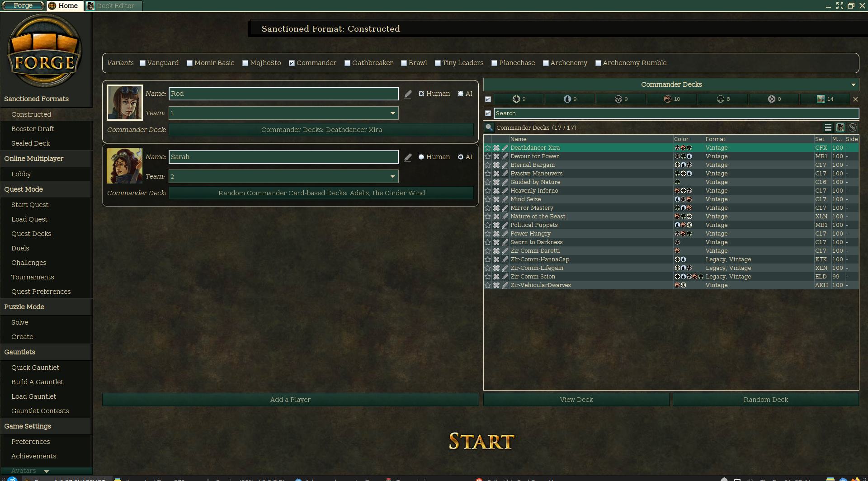Image resolution: width=868 pixels, height=481 pixels.
Task: Set Rod as Human player
Action: (421, 94)
